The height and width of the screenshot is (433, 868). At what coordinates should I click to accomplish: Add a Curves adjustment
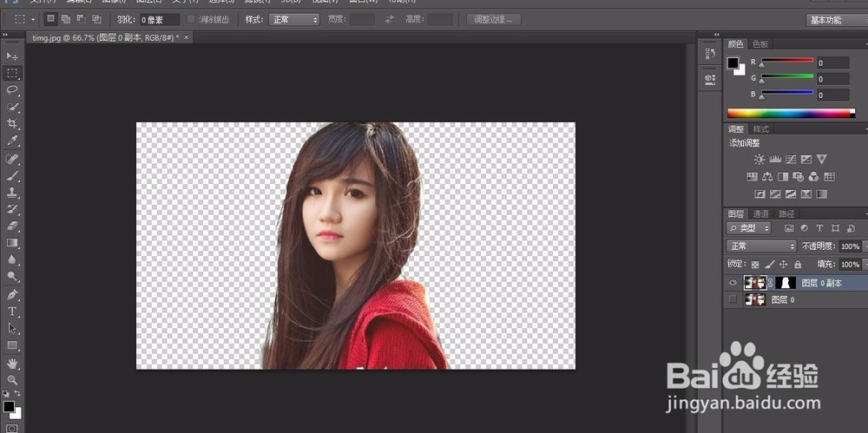791,160
